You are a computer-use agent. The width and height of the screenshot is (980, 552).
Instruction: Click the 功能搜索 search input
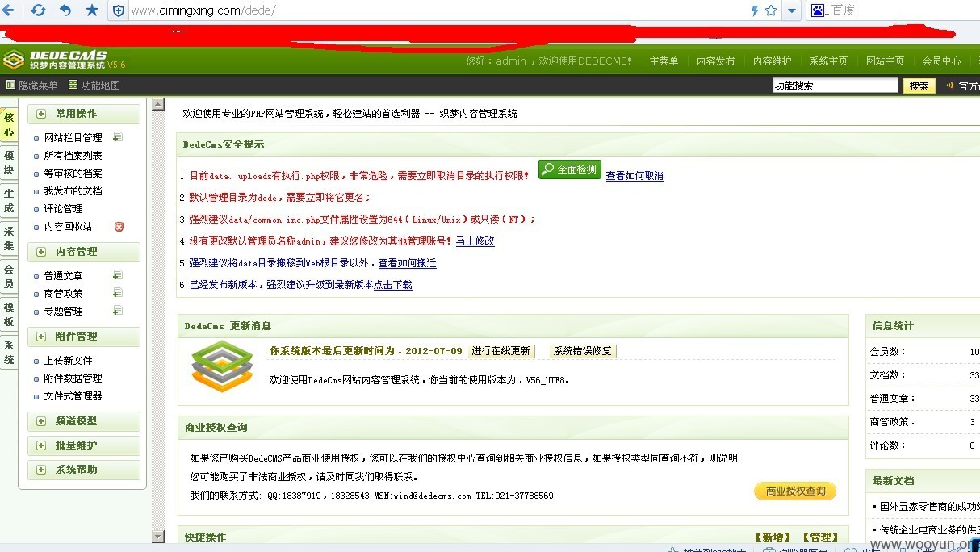click(835, 86)
